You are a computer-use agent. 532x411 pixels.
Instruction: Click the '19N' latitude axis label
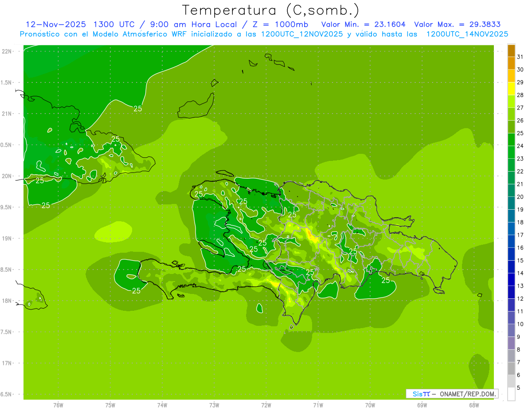(7, 239)
